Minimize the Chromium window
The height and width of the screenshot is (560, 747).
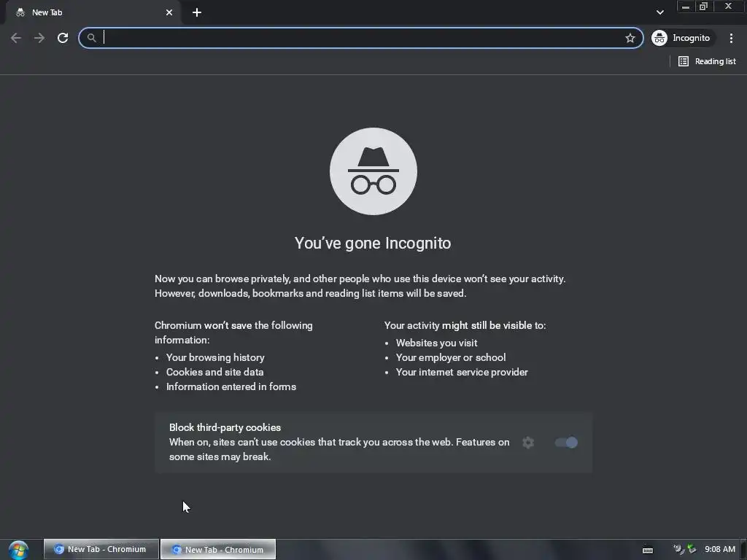[686, 7]
